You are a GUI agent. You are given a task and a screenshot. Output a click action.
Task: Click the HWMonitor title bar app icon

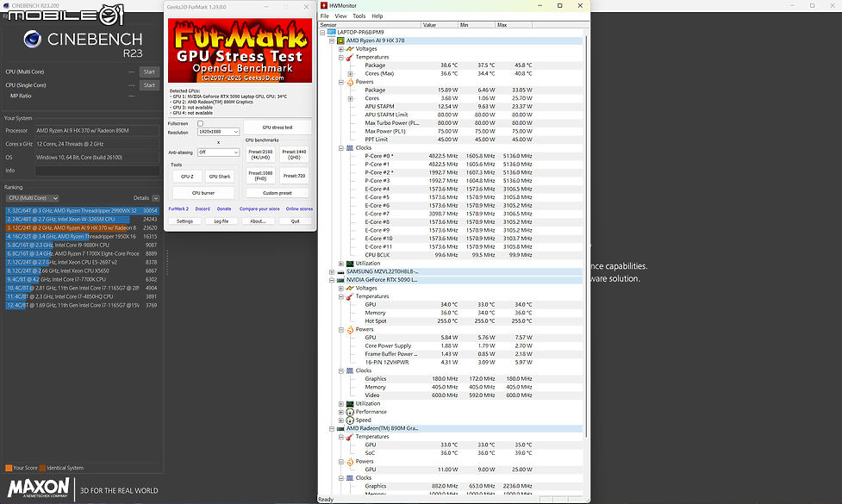point(324,5)
